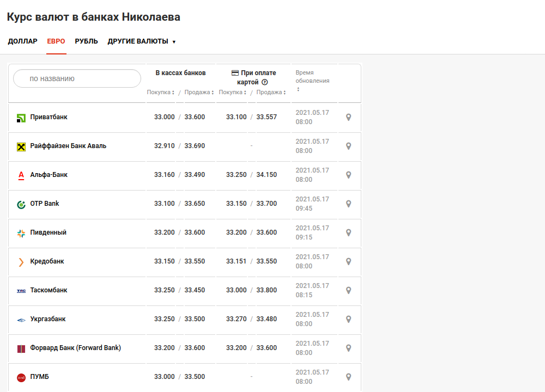The height and width of the screenshot is (392, 545).
Task: Click the Форвард Банк logo icon
Action: (x=21, y=348)
